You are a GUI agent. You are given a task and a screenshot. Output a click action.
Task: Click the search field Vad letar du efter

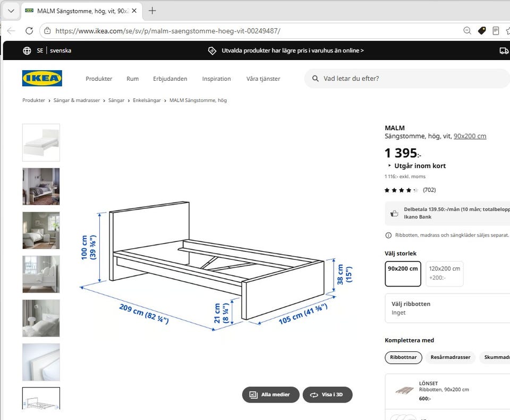(406, 79)
